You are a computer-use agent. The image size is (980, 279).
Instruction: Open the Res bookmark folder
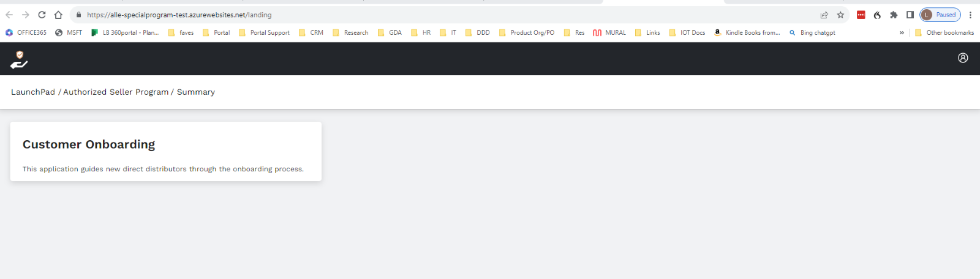[574, 32]
